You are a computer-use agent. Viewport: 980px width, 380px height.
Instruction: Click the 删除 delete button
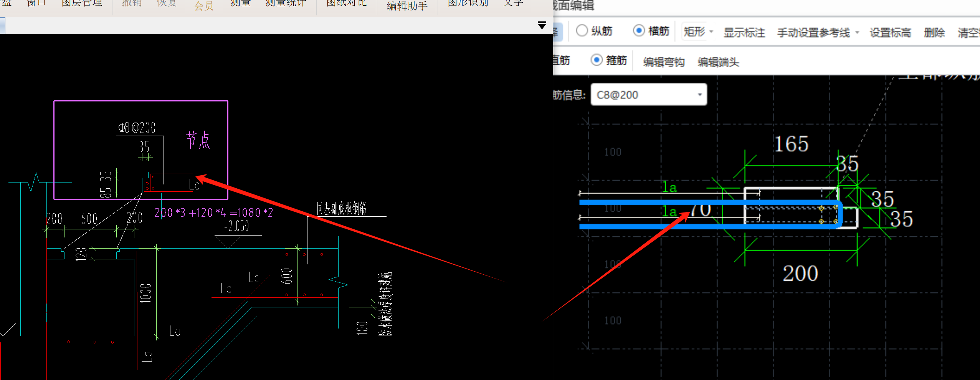pyautogui.click(x=934, y=33)
